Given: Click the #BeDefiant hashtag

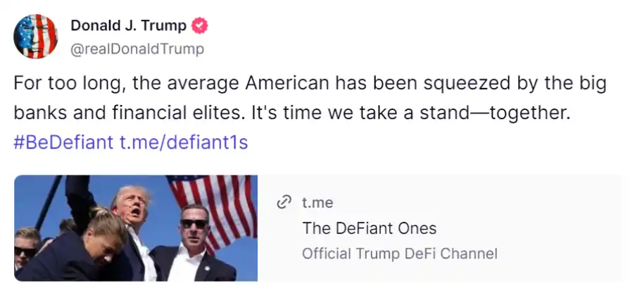Looking at the screenshot, I should coord(63,142).
